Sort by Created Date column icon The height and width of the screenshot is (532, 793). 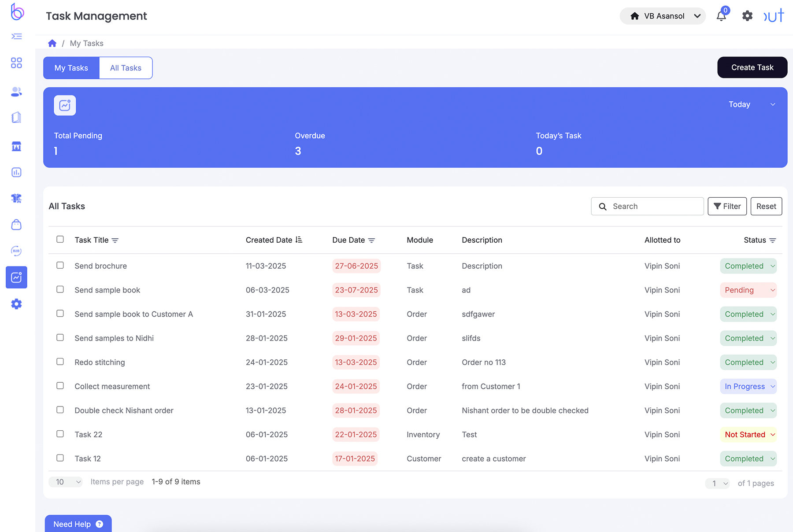point(299,240)
